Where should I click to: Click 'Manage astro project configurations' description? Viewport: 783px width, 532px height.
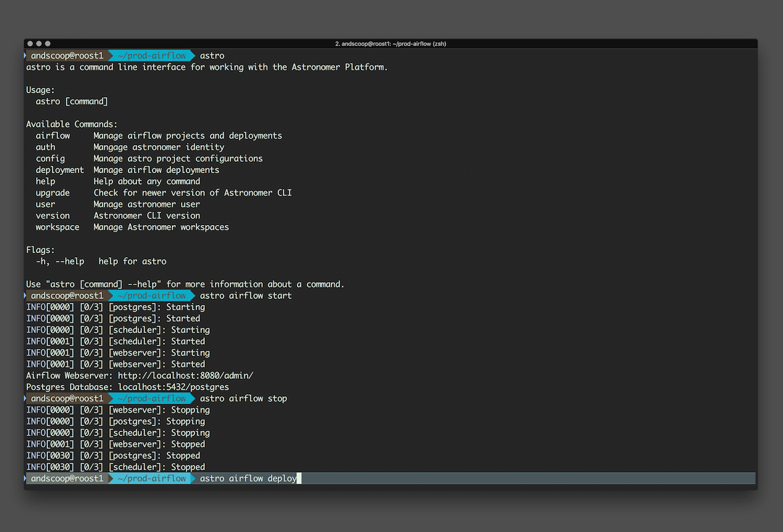[178, 159]
